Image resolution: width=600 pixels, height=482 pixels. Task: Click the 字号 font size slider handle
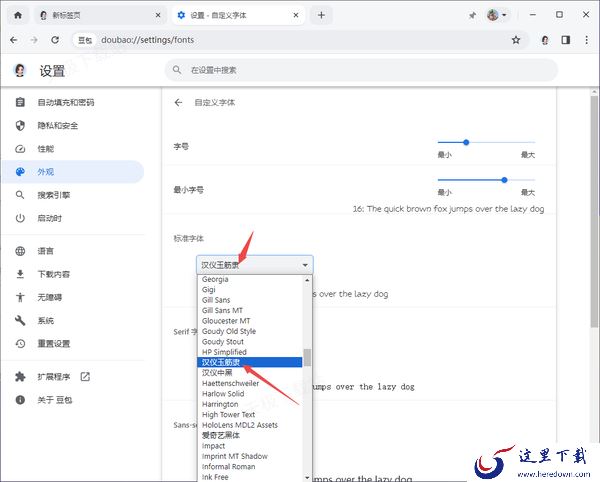click(x=466, y=142)
